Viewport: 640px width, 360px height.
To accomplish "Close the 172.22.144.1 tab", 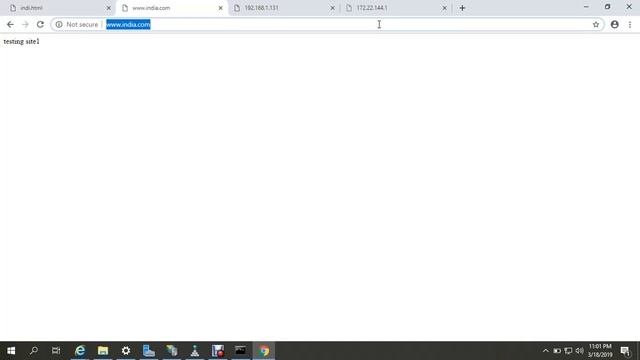I will coord(444,8).
